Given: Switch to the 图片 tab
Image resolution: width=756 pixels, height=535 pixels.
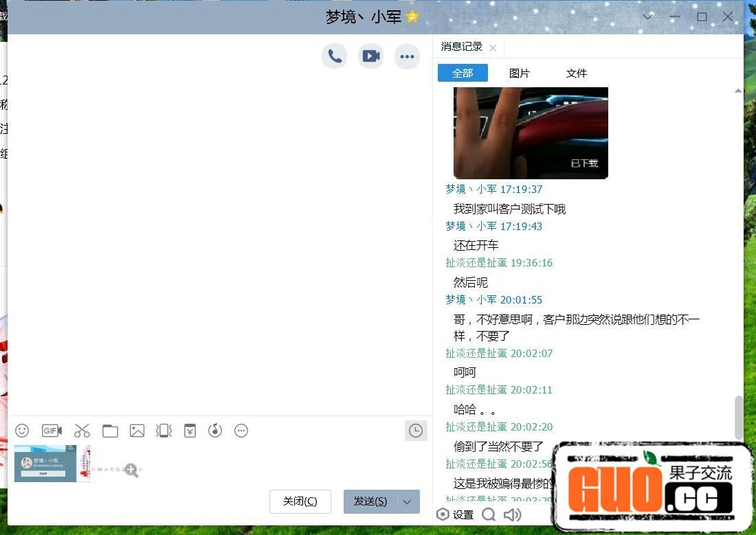Looking at the screenshot, I should 520,73.
